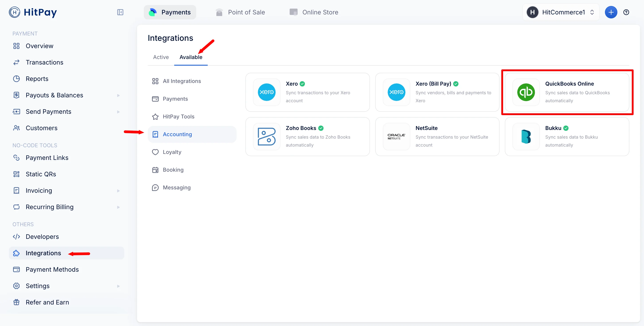Click 'Sync transactions to your NetSuite account' text
The image size is (644, 326).
[x=452, y=141]
